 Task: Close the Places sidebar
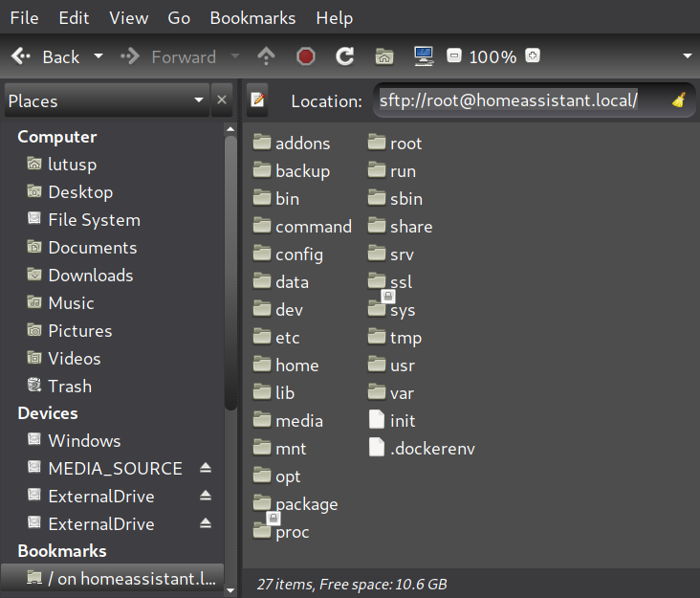[x=222, y=100]
